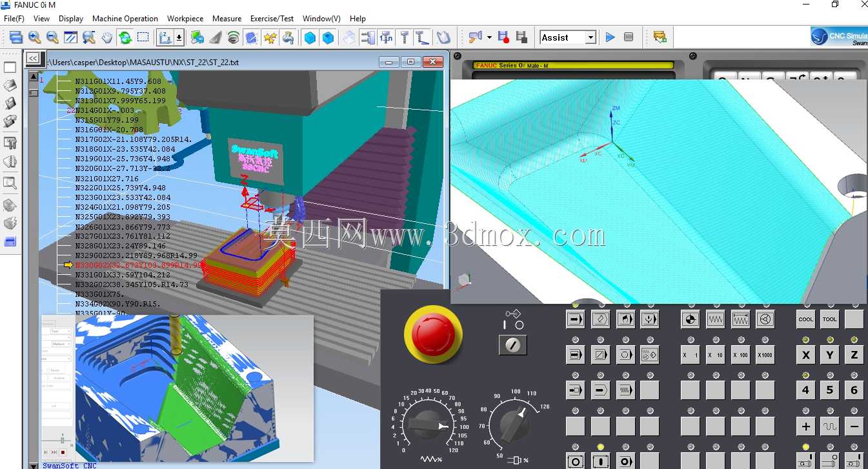Image resolution: width=868 pixels, height=469 pixels.
Task: Select the X 1 increment button
Action: tap(691, 355)
